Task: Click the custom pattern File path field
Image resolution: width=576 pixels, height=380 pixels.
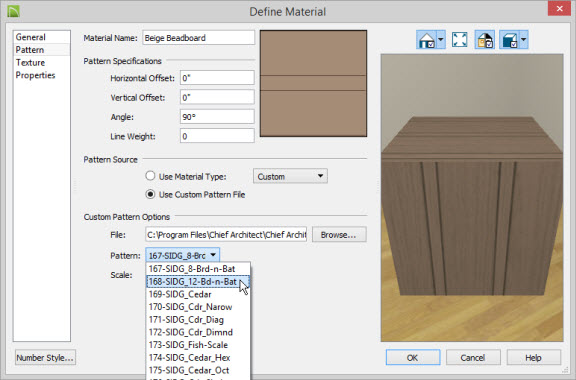Action: pyautogui.click(x=226, y=234)
